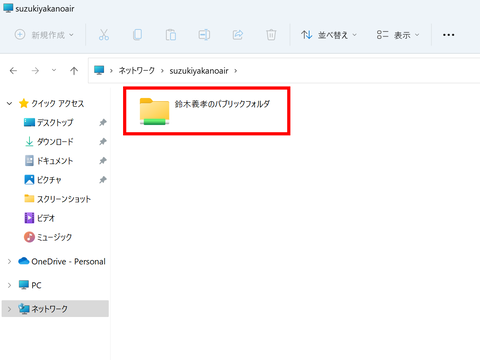Screen dimensions: 480x360
Task: Open the 並べ替え sort dropdown
Action: (329, 35)
